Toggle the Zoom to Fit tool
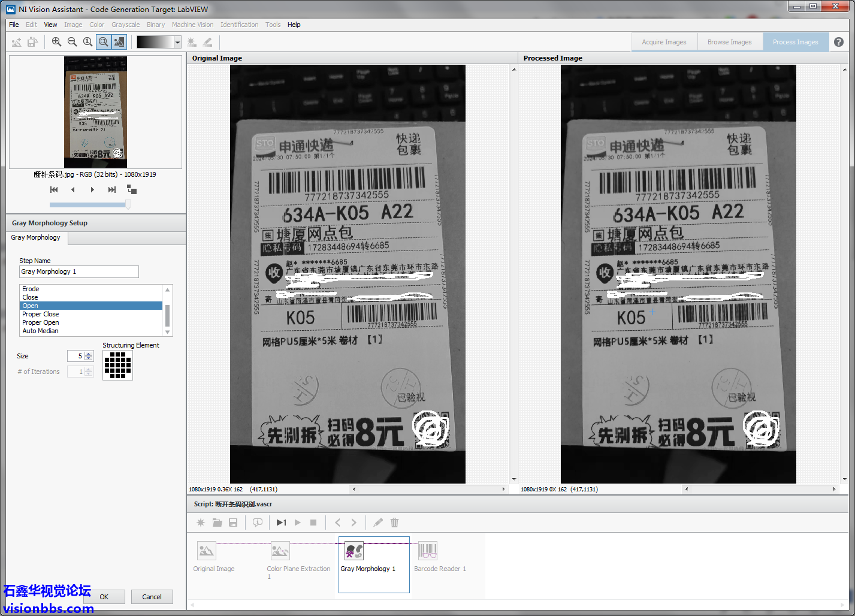855x616 pixels. tap(104, 42)
